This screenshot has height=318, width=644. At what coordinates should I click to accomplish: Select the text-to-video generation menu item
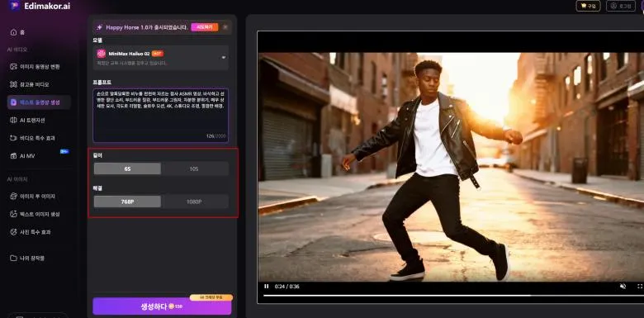[39, 102]
